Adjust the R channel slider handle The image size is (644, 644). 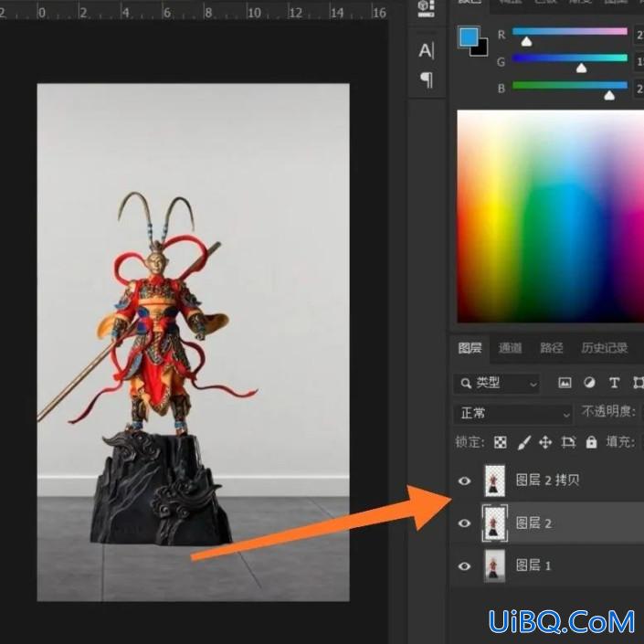tap(526, 41)
